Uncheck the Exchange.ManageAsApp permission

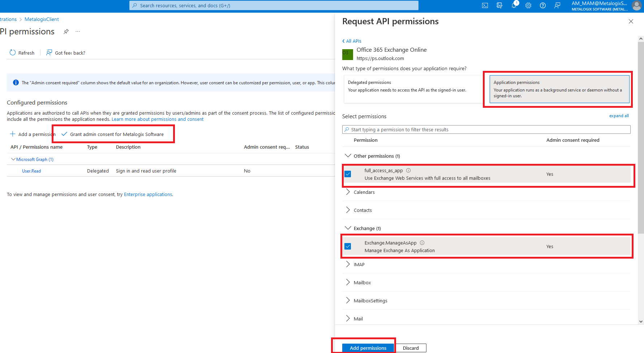tap(348, 246)
